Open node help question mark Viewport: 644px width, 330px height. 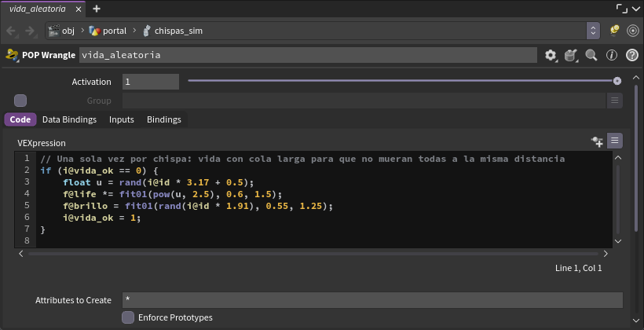click(632, 55)
